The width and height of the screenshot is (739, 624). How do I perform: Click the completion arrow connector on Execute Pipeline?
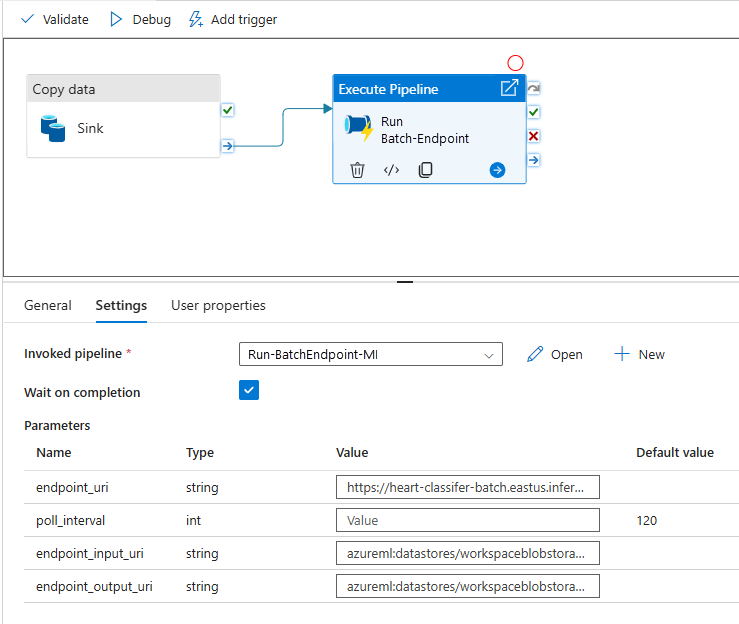pyautogui.click(x=534, y=160)
